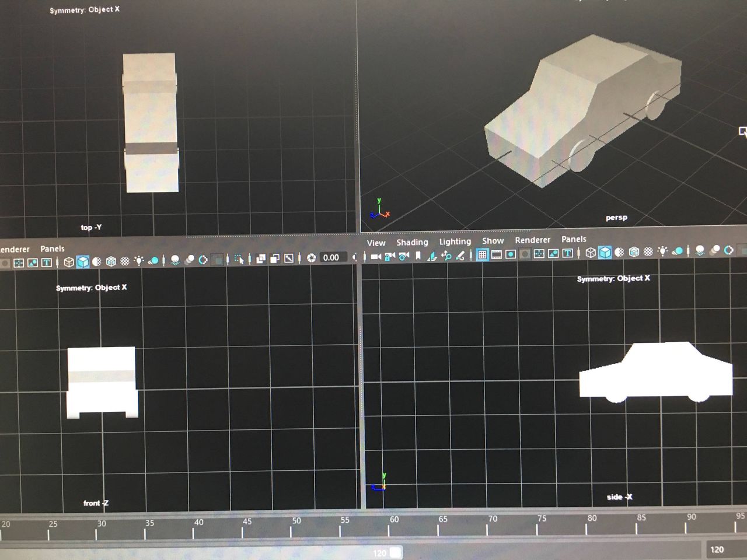This screenshot has height=560, width=747.
Task: Toggle Shadows in front panel toolbar
Action: (153, 260)
